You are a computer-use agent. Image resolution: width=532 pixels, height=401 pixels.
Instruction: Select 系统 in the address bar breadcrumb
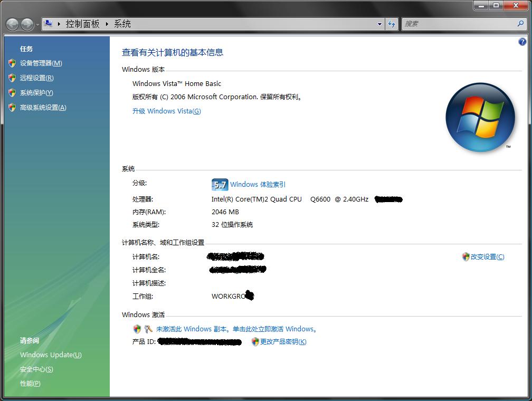point(122,24)
